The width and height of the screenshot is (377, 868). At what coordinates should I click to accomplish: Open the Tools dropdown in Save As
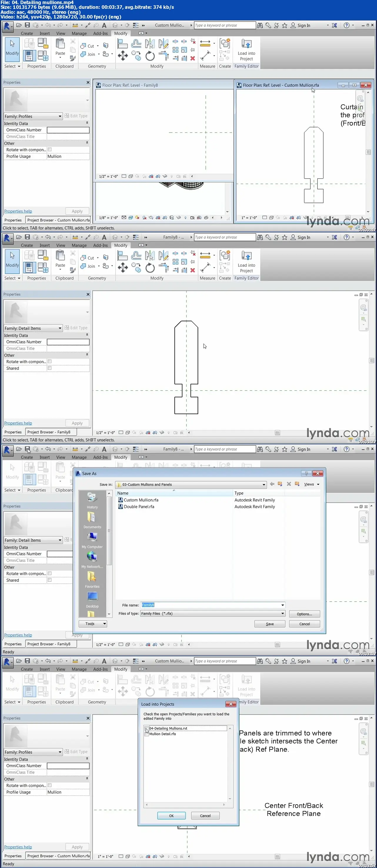(x=93, y=624)
